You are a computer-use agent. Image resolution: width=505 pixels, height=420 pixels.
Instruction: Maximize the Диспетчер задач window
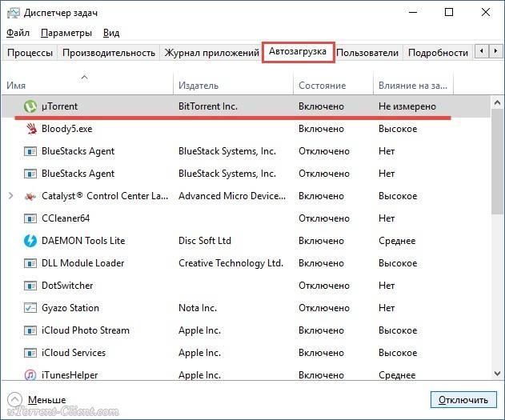tap(449, 12)
